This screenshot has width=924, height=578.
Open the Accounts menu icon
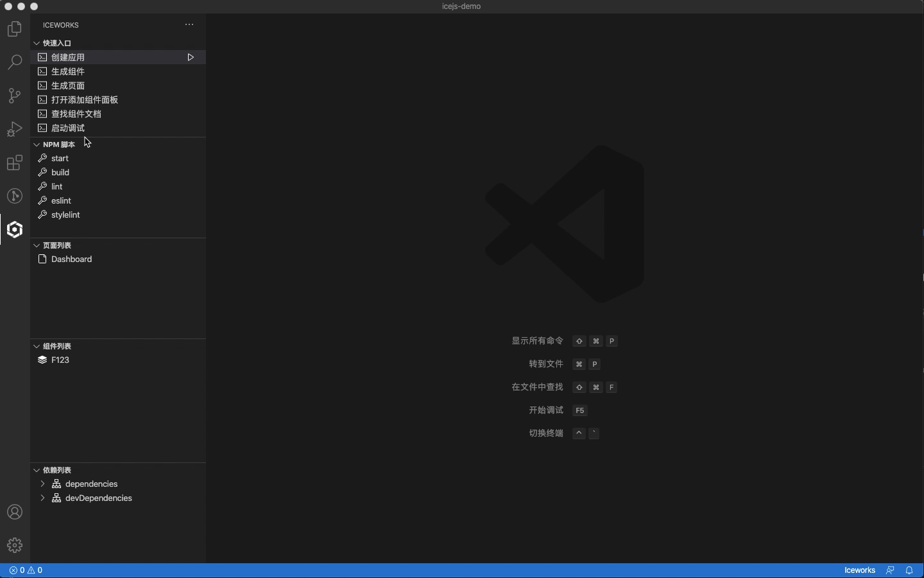[15, 512]
